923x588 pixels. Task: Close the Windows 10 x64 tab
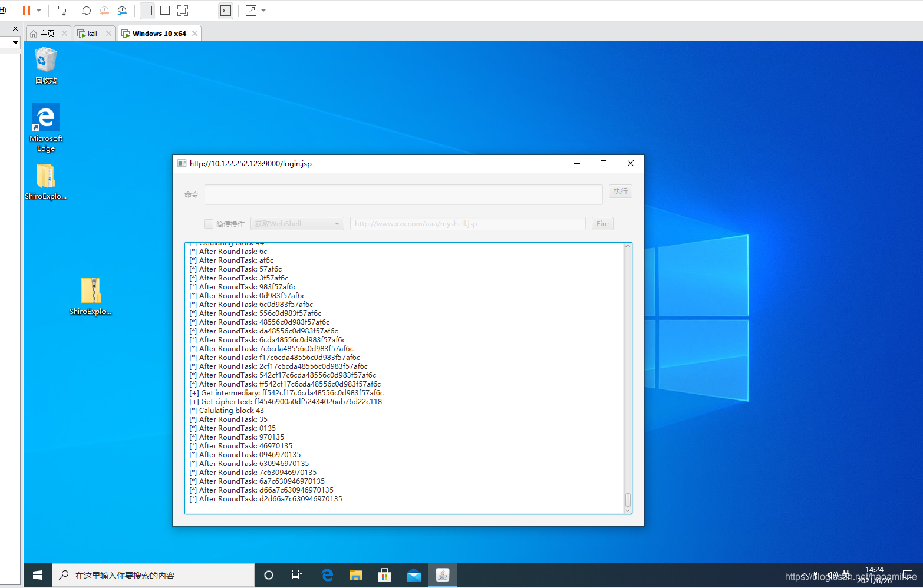[195, 34]
